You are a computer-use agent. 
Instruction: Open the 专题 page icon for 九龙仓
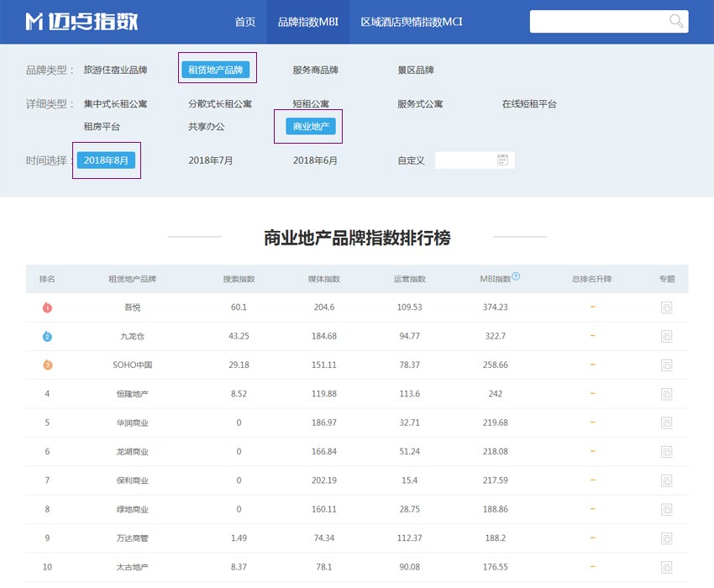point(666,336)
